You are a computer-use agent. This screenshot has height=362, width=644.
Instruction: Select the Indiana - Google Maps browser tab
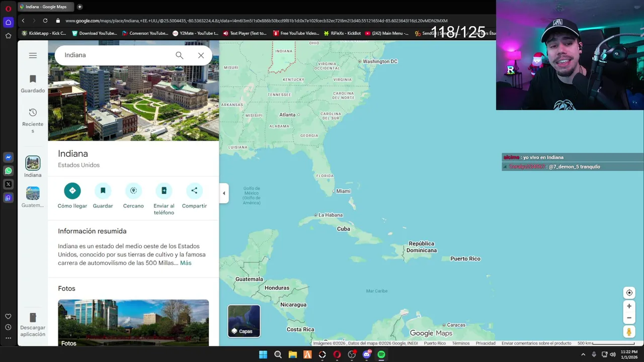(46, 7)
